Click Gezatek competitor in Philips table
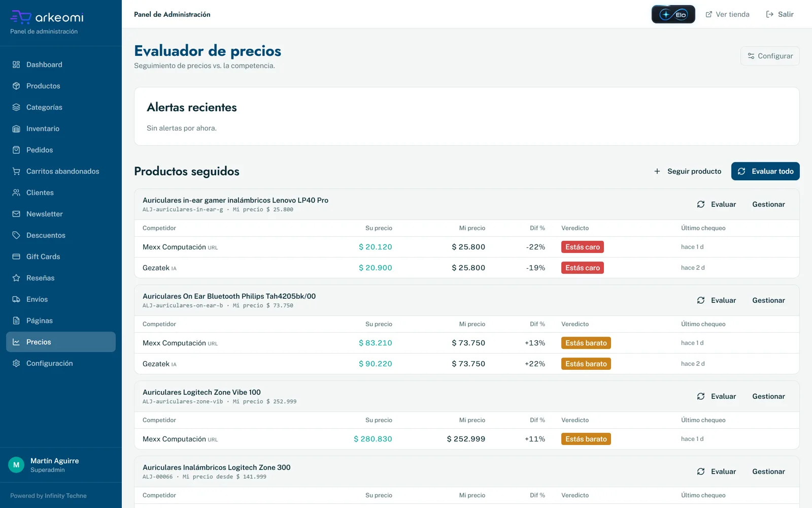 coord(156,364)
